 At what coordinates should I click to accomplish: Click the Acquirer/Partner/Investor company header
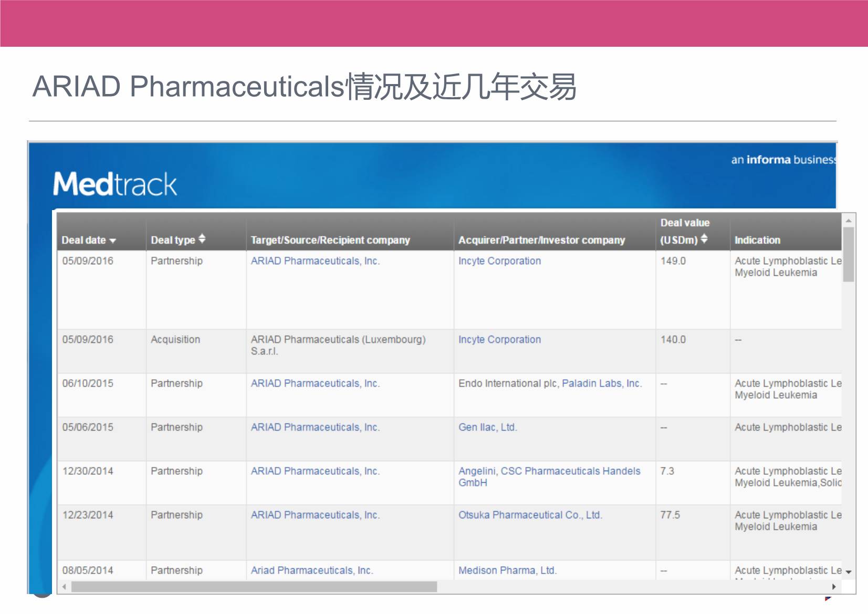[541, 240]
